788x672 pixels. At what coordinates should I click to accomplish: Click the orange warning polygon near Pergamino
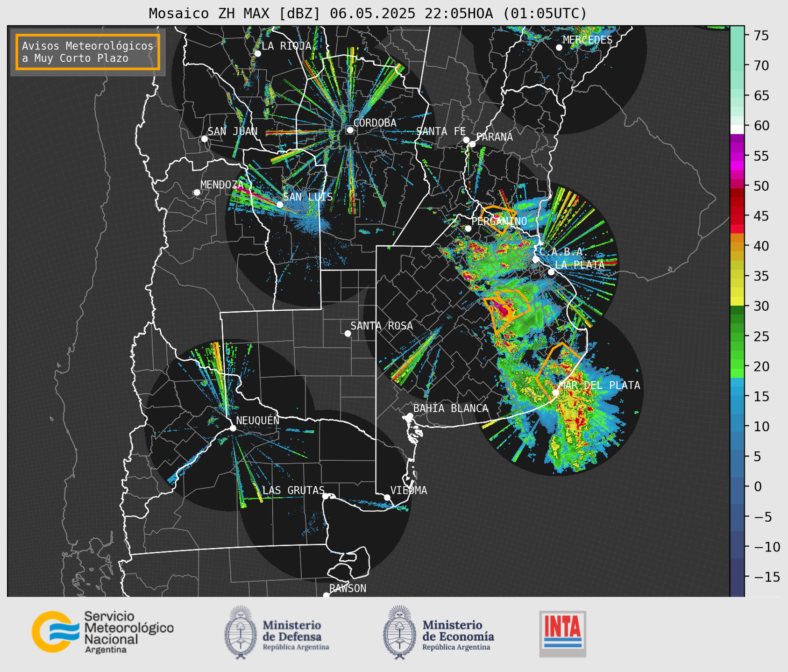500,219
